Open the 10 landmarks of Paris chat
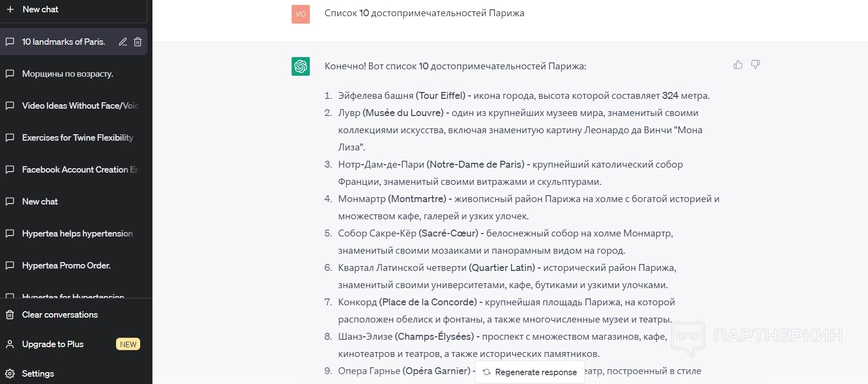 pos(63,42)
